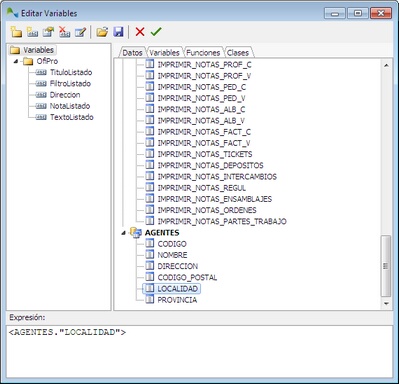Screen dimensions: 399x384
Task: Close the Editar Variables window
Action: pyautogui.click(x=381, y=13)
